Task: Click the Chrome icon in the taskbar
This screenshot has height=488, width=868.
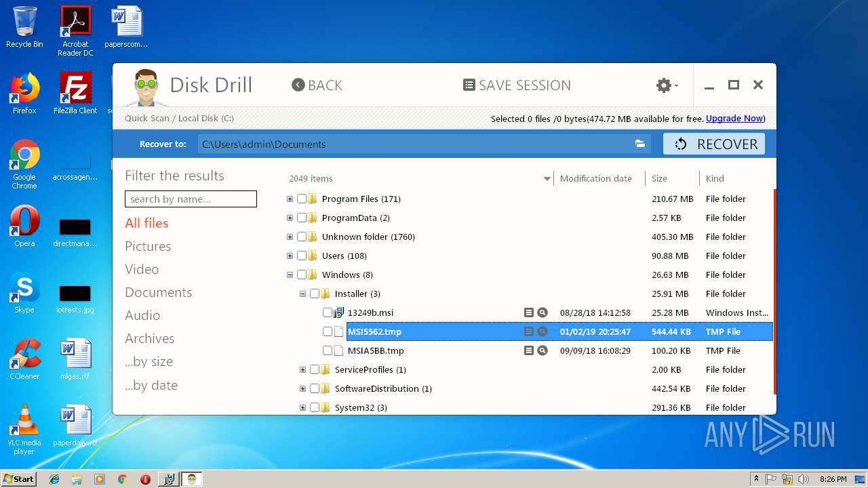Action: click(x=122, y=479)
